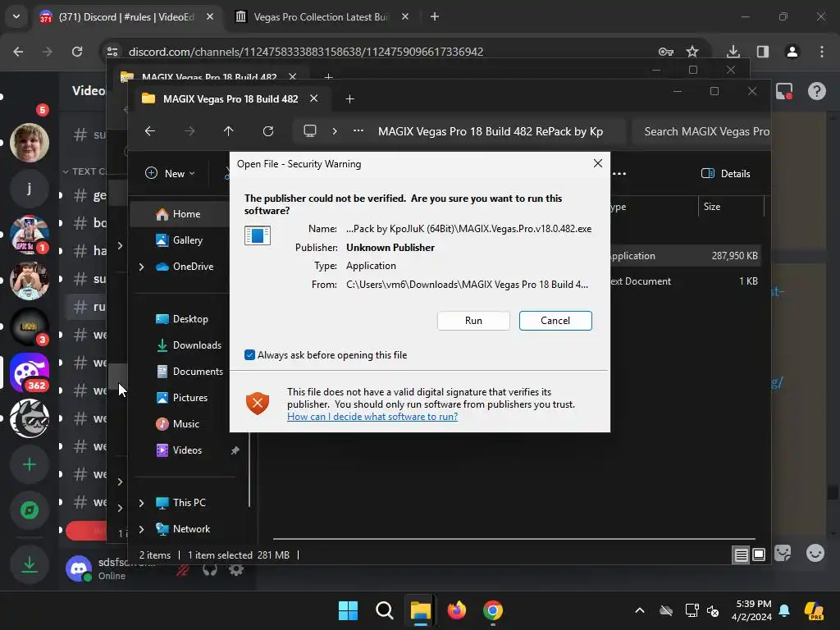Open a new Chrome tab

pyautogui.click(x=435, y=16)
